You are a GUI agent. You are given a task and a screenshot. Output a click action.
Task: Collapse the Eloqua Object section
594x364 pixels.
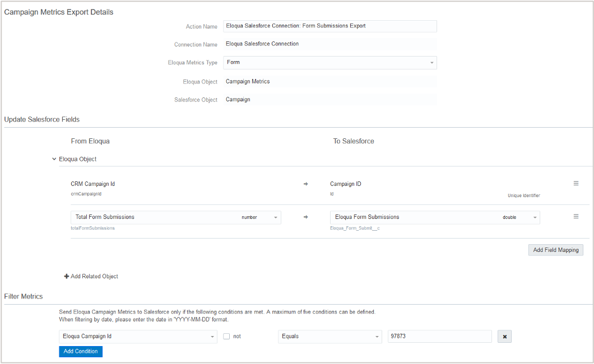(x=54, y=159)
